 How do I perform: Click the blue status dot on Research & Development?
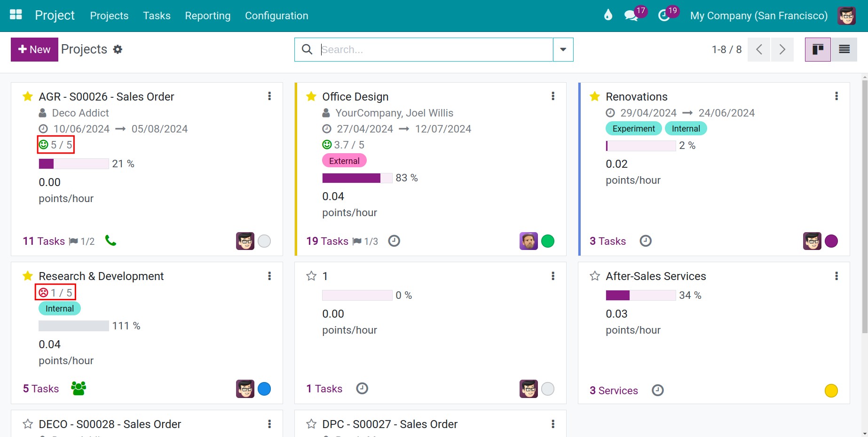264,389
